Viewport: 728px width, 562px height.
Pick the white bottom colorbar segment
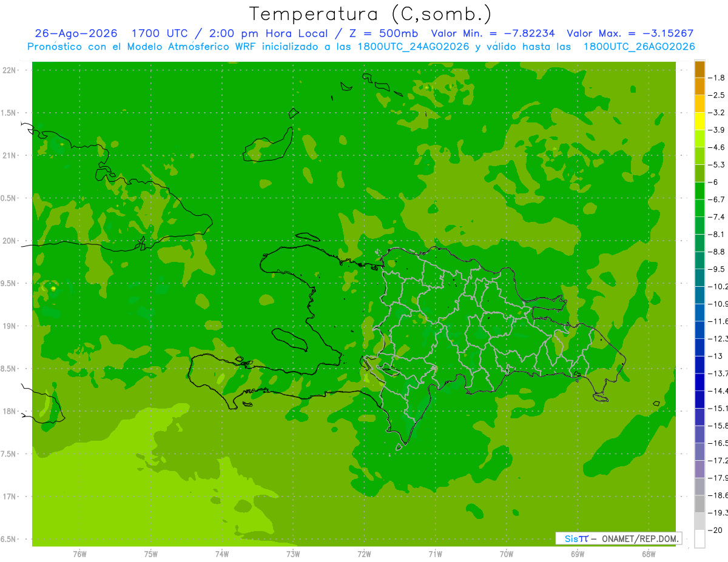[x=699, y=538]
